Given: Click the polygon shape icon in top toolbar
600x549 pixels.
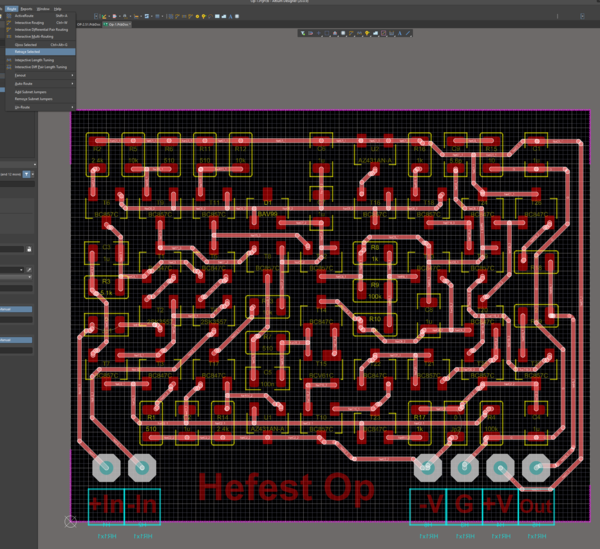Looking at the screenshot, I should pos(223,16).
